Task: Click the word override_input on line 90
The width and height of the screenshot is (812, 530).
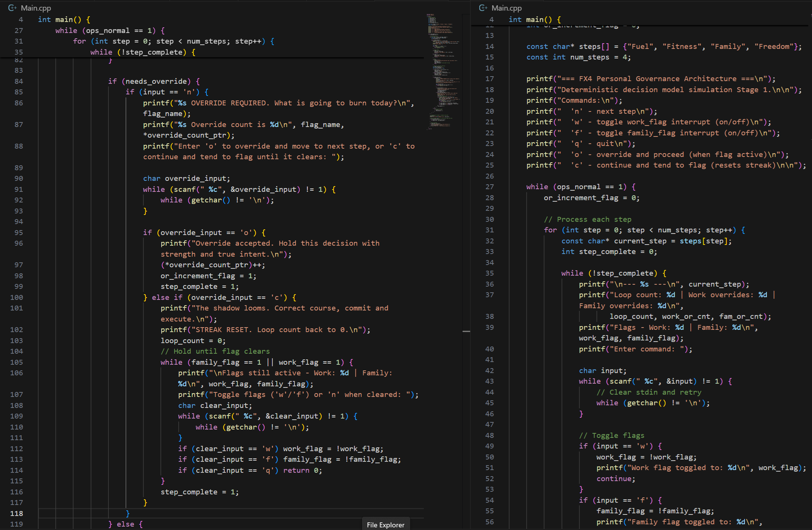Action: (x=197, y=178)
